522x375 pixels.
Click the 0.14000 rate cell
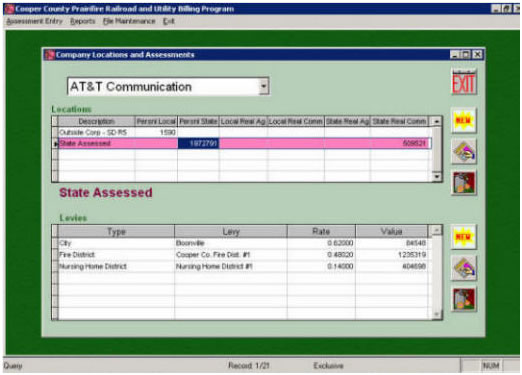tap(321, 266)
